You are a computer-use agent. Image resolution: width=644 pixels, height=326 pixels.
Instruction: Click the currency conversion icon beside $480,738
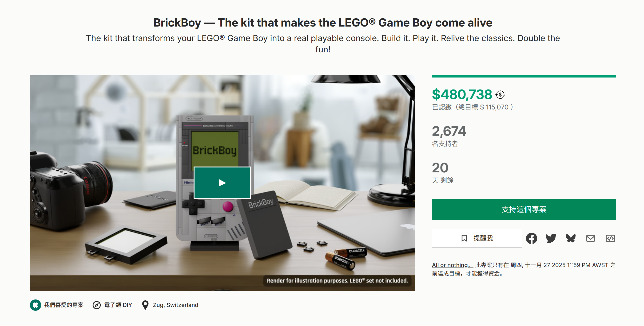(500, 95)
